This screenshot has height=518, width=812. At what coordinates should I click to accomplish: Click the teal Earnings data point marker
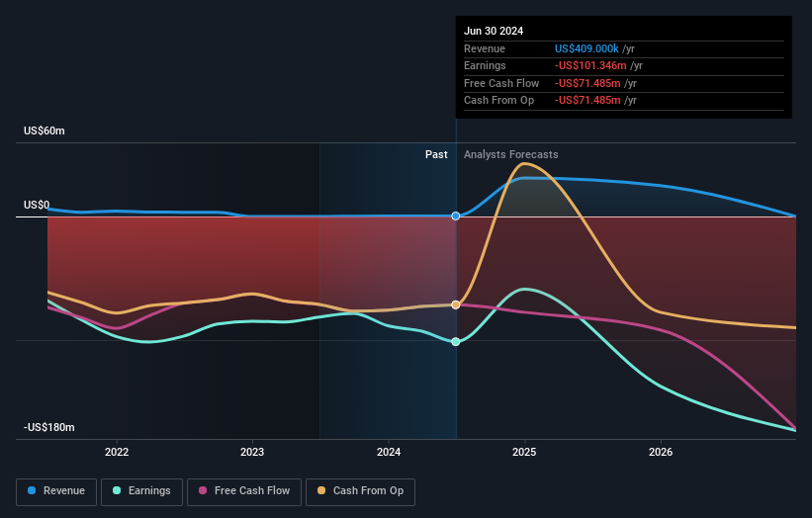[456, 341]
